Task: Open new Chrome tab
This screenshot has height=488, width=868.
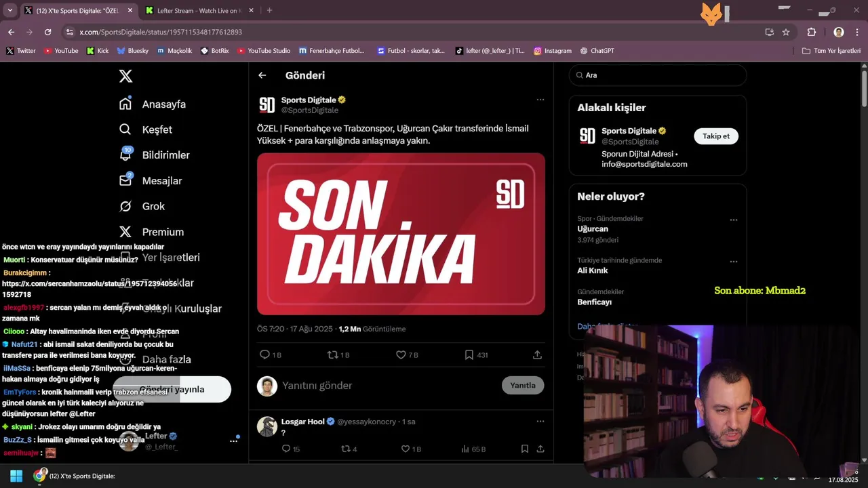Action: (x=269, y=10)
